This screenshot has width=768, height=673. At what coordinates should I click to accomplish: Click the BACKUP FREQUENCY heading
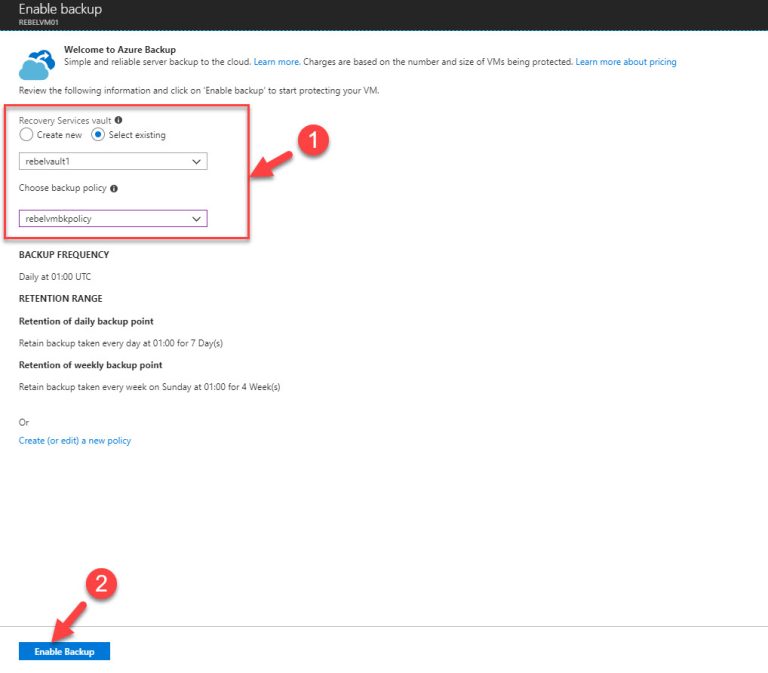tap(64, 255)
